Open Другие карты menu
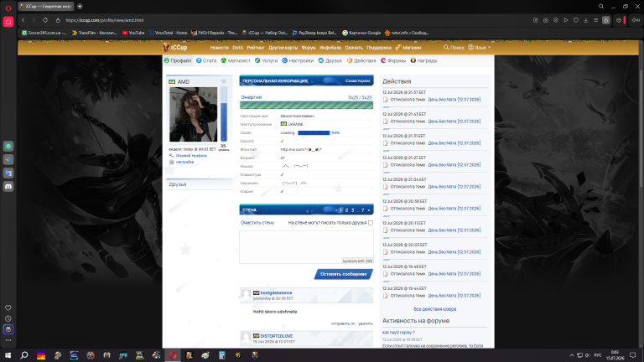 coord(283,48)
